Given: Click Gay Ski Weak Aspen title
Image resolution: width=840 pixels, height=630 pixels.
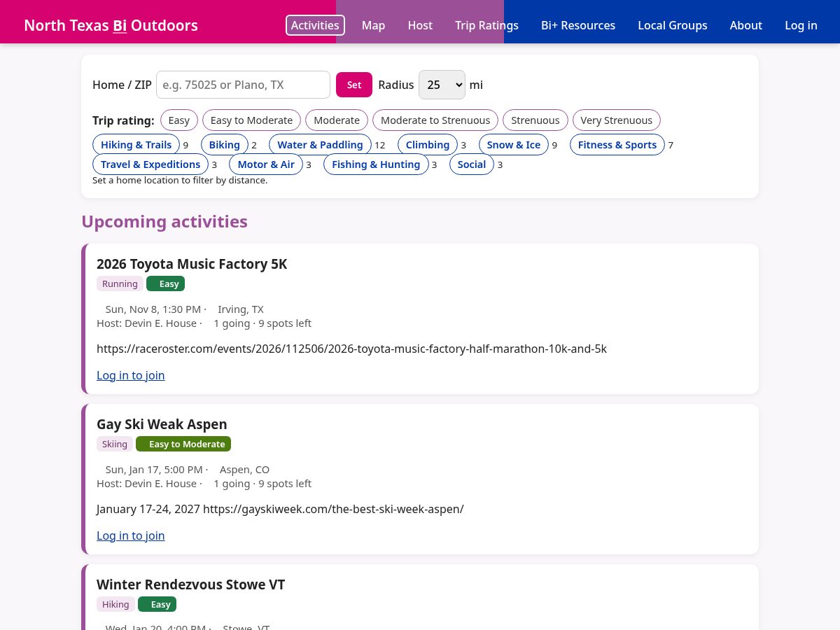Looking at the screenshot, I should 162,424.
